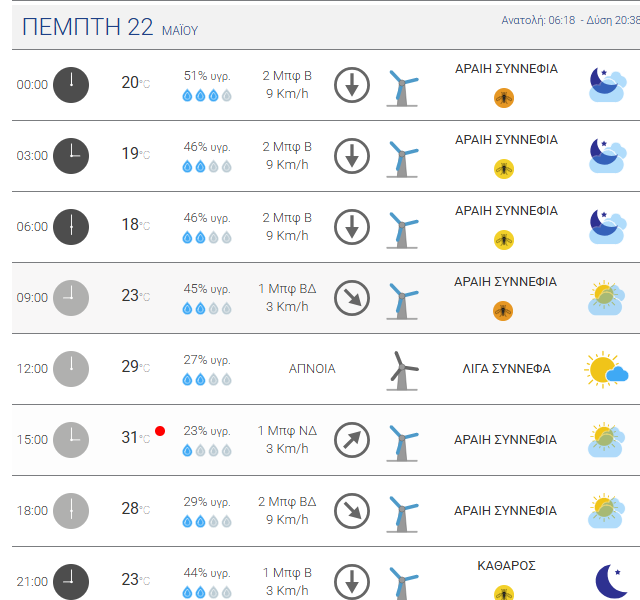Viewport: 640px width, 600px height.
Task: Click the ΛΙΓΑ ΣΥΝΝΕΦΑ description at 12:00
Action: point(506,369)
